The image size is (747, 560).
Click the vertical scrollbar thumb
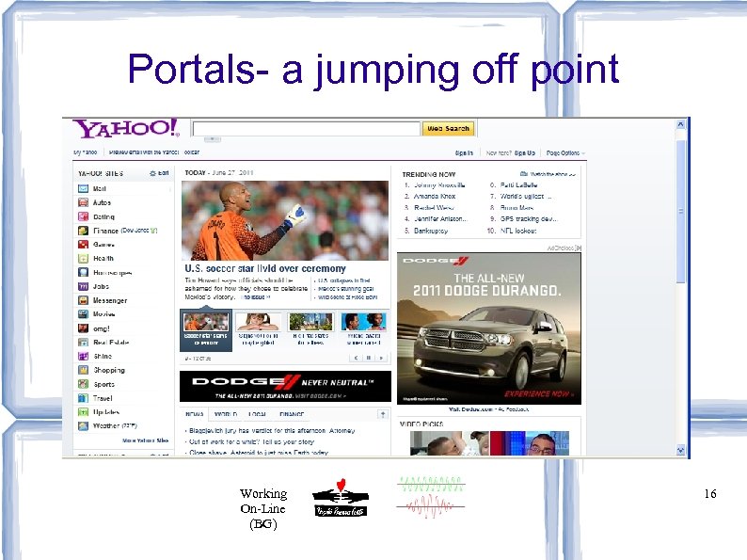click(x=681, y=211)
